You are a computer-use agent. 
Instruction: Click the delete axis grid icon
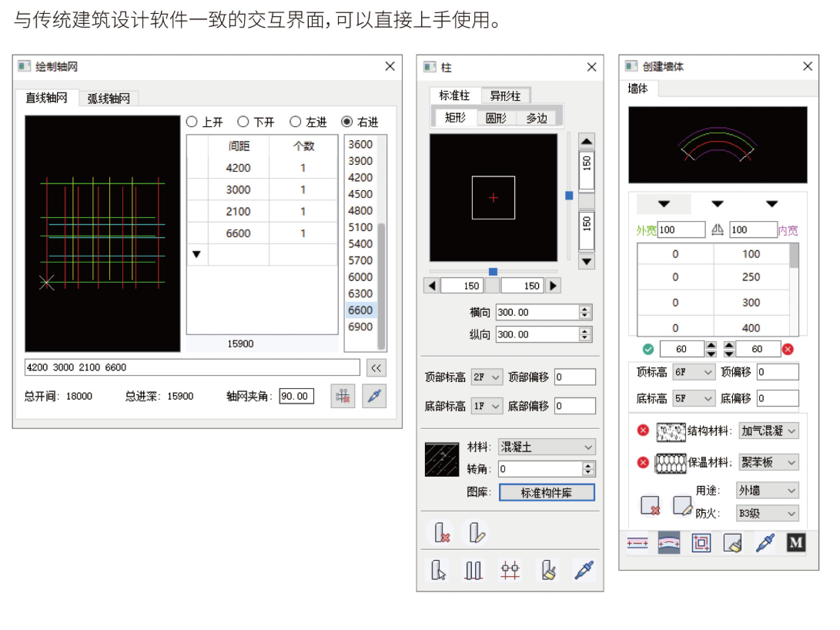pyautogui.click(x=343, y=397)
